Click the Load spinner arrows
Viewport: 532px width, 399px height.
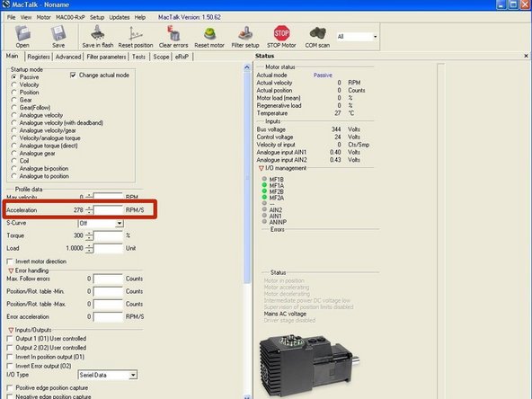click(89, 248)
